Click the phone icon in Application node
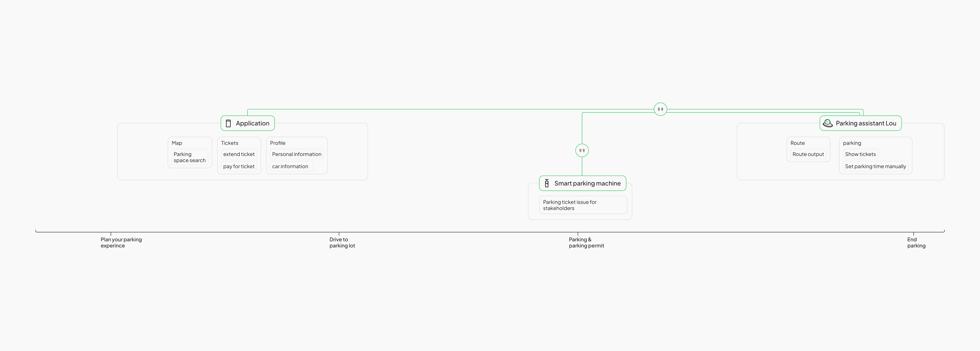 point(228,123)
